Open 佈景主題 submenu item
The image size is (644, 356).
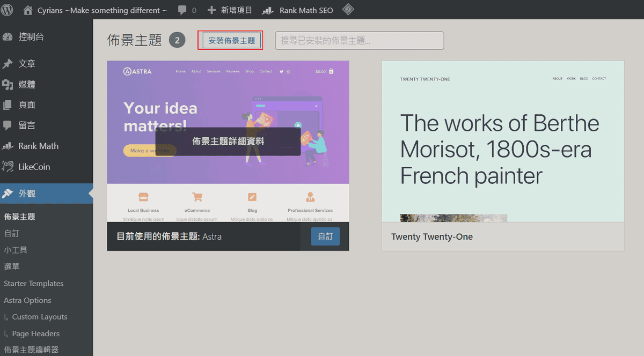20,217
